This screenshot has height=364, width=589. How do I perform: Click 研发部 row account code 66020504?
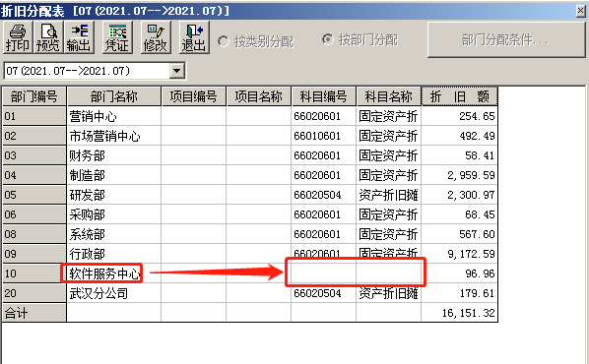323,195
